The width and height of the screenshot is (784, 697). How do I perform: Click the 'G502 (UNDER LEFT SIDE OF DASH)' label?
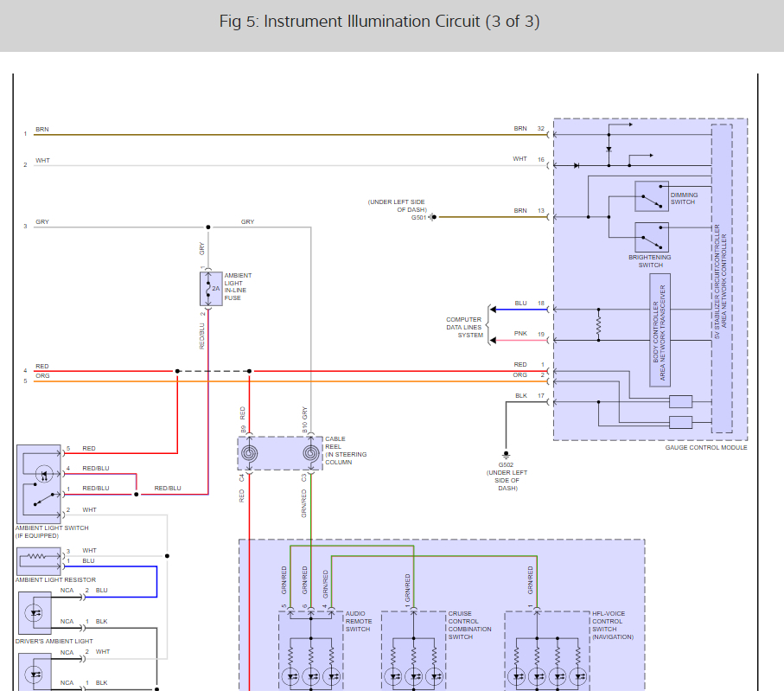pyautogui.click(x=507, y=476)
